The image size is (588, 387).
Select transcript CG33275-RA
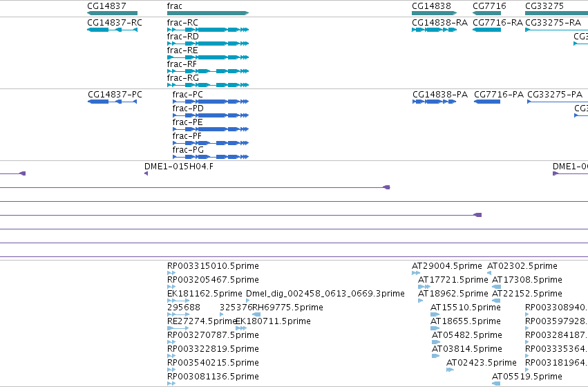click(x=556, y=30)
